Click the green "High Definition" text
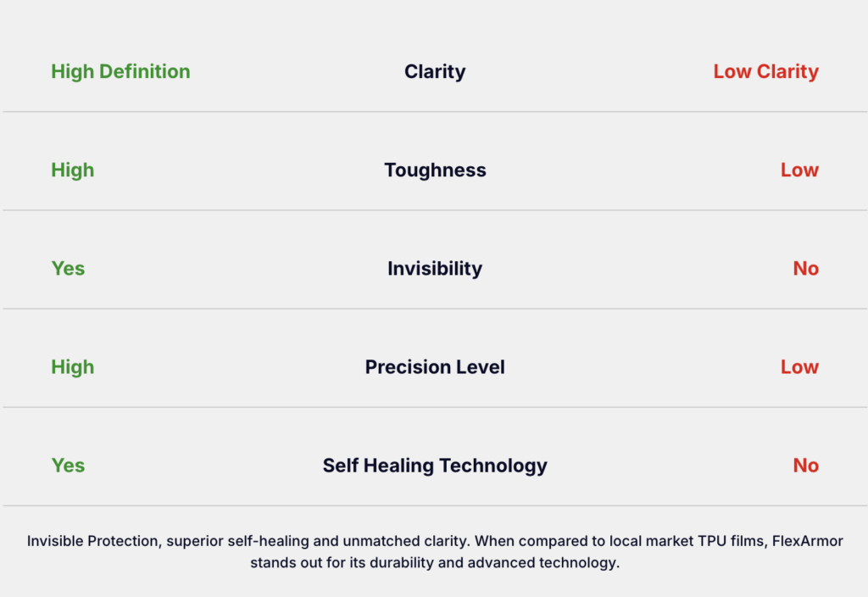Viewport: 868px width, 597px height. [x=120, y=72]
